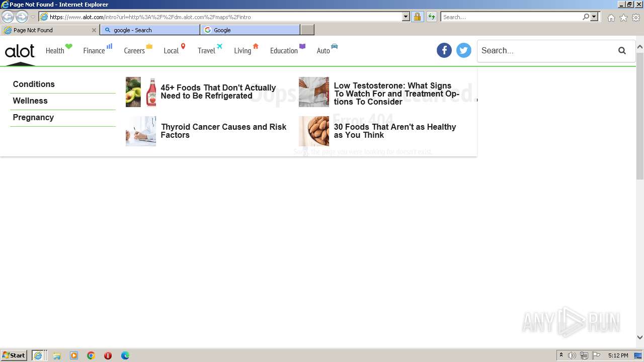644x362 pixels.
Task: Switch to the Page Not Found tab
Action: click(x=49, y=30)
